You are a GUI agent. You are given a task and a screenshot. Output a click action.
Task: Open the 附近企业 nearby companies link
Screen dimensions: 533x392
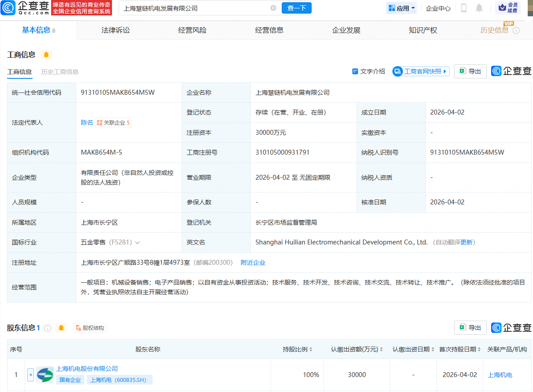(x=253, y=262)
